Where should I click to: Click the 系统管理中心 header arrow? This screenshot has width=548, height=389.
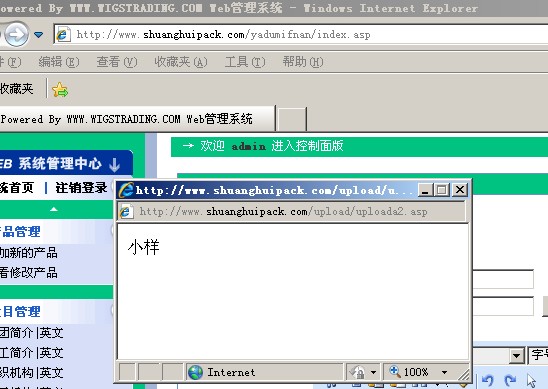(114, 165)
